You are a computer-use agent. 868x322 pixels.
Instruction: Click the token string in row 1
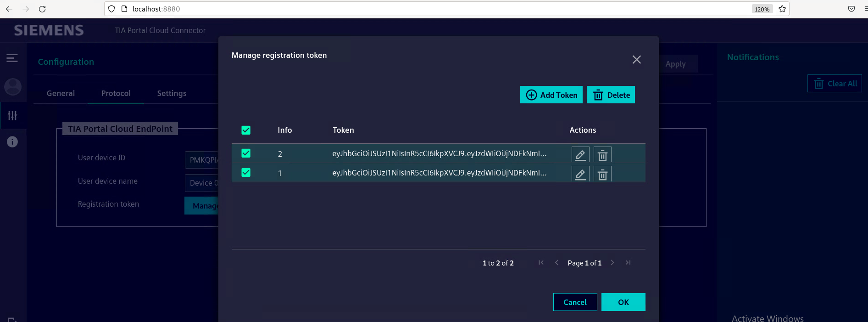439,173
